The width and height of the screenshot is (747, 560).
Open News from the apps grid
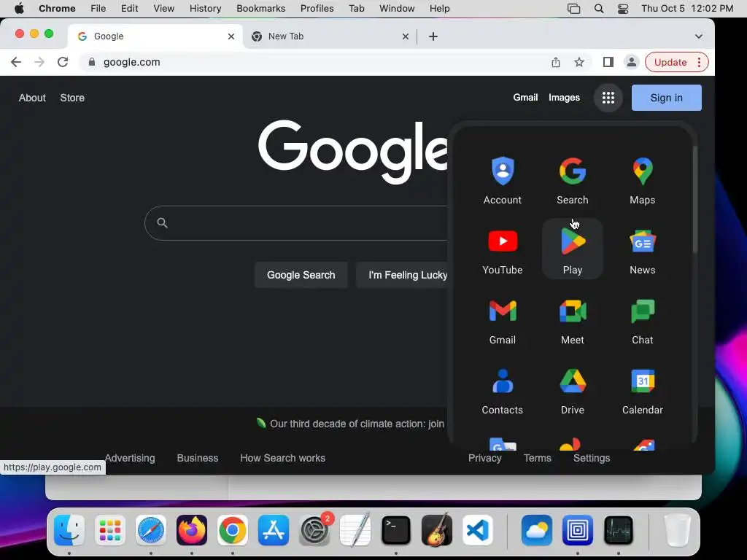click(x=642, y=249)
